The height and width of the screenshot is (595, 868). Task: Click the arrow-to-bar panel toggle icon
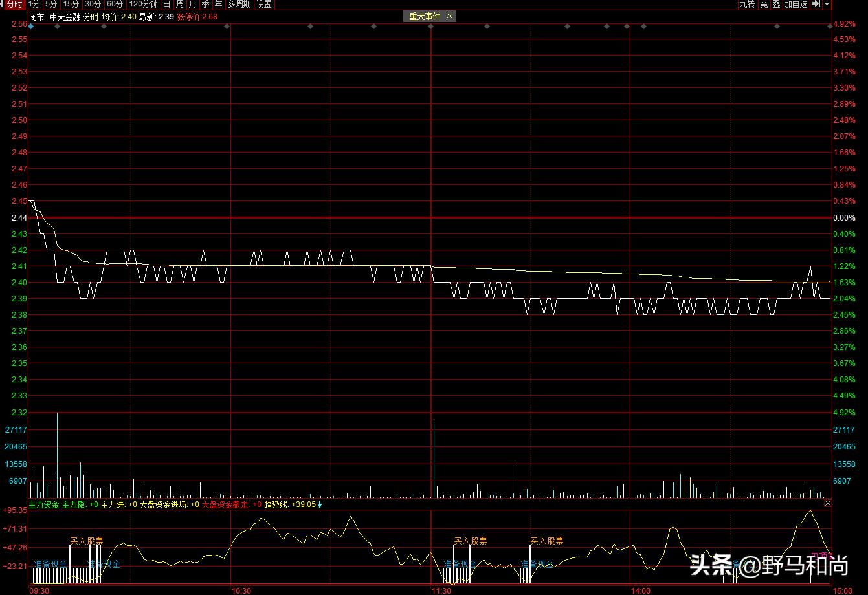pos(816,5)
